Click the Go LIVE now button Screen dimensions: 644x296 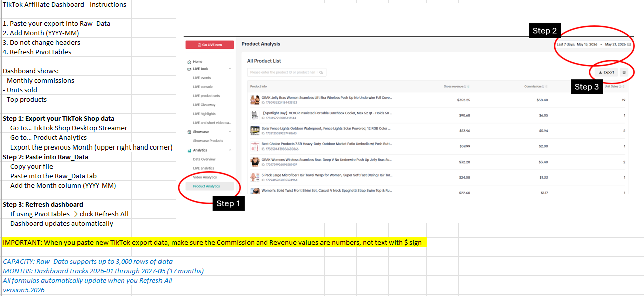tap(209, 45)
